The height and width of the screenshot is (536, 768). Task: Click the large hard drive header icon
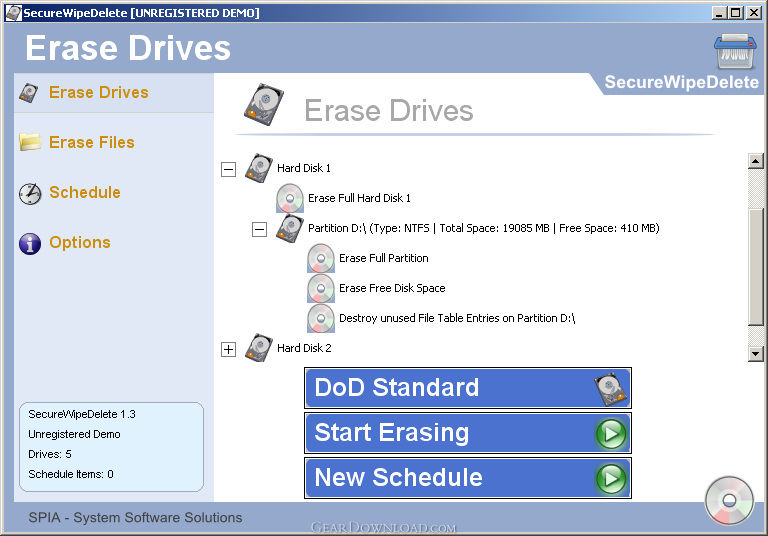click(264, 104)
